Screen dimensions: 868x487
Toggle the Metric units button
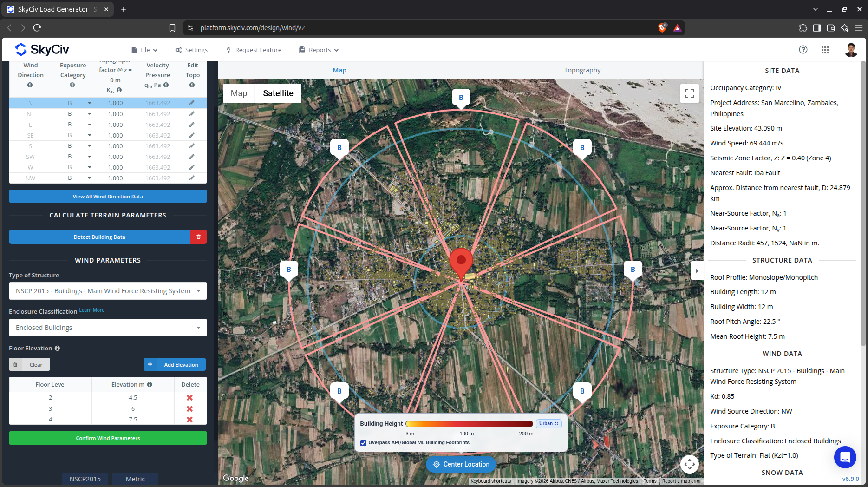click(x=135, y=479)
